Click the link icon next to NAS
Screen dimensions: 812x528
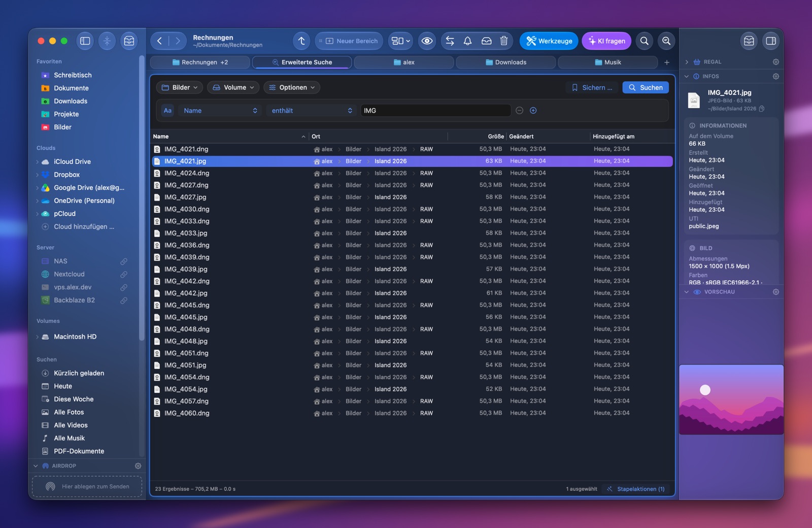click(x=124, y=261)
